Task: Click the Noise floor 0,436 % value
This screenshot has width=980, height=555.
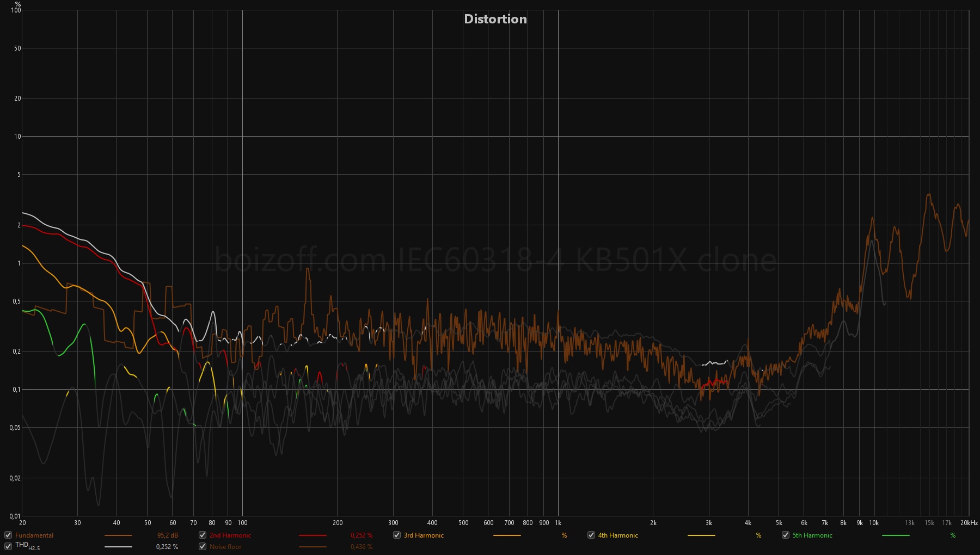Action: (362, 547)
